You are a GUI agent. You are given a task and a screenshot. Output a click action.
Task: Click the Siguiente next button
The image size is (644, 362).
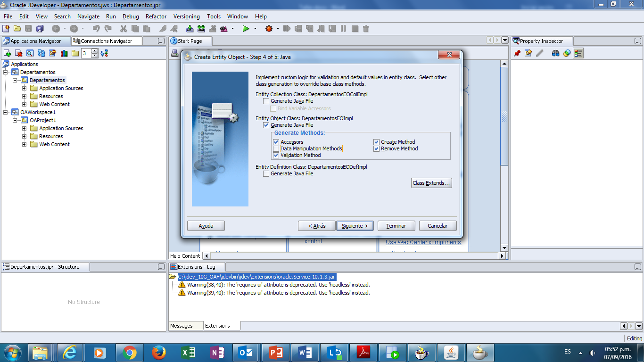tap(355, 226)
